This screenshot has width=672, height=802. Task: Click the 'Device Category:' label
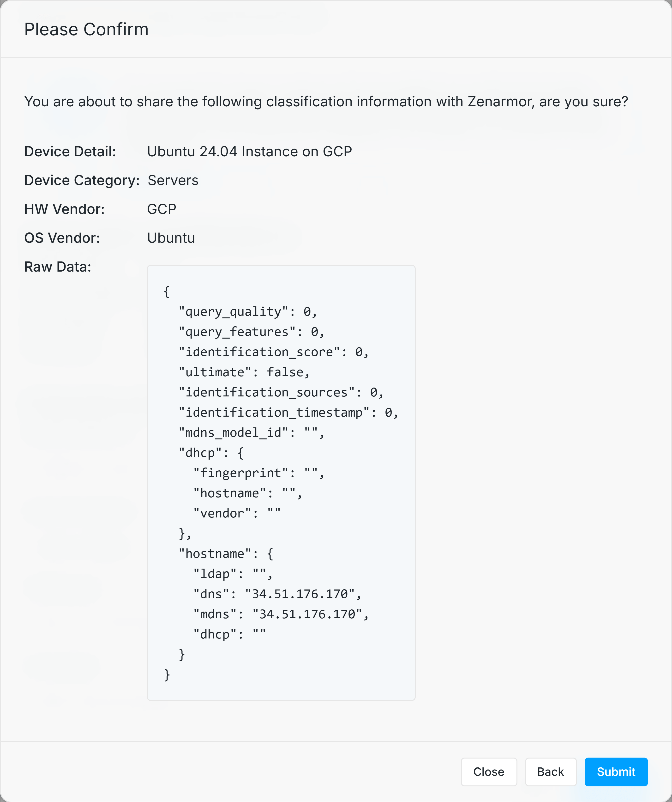click(x=82, y=180)
